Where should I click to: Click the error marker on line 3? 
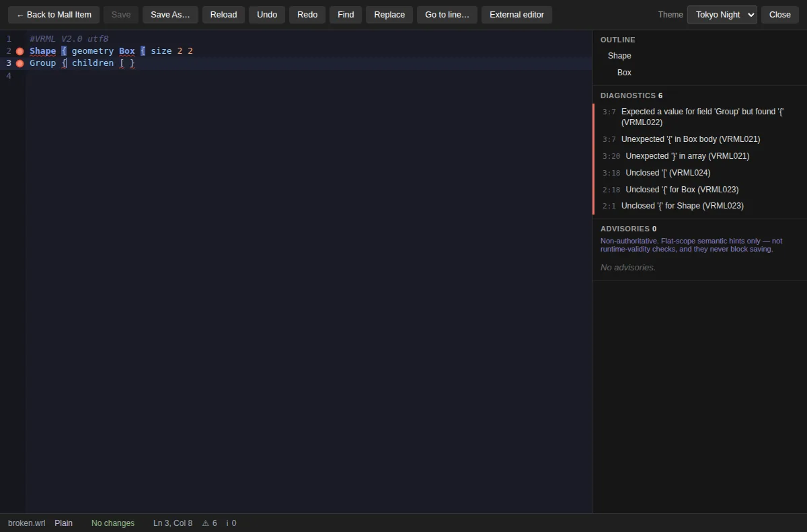pos(20,63)
